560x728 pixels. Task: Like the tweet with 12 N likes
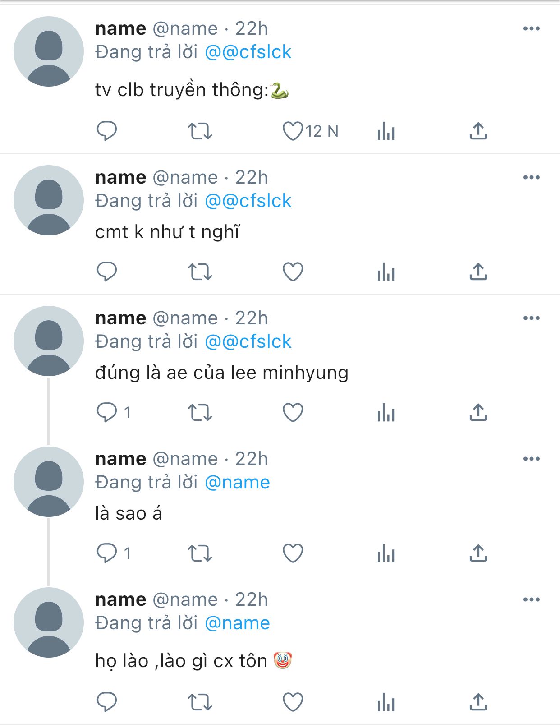click(x=293, y=131)
